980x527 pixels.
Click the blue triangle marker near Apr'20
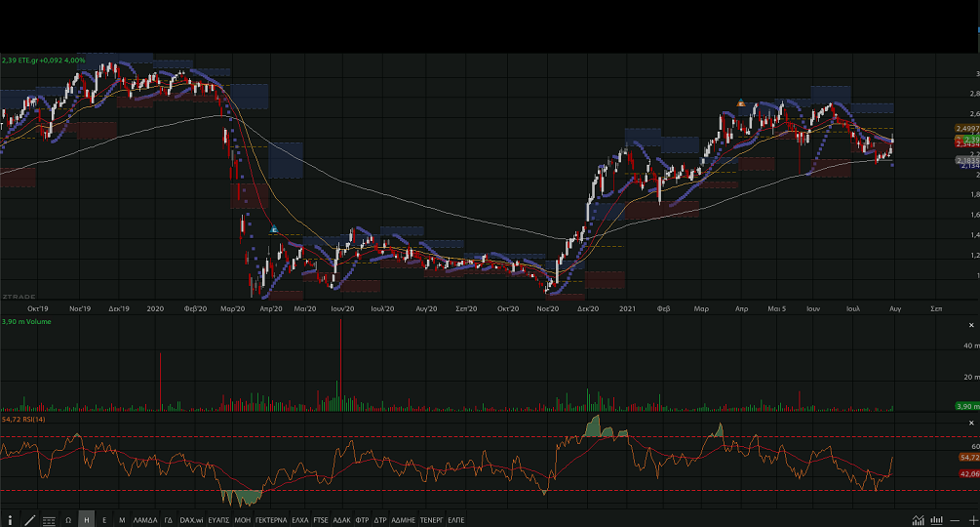tap(275, 229)
